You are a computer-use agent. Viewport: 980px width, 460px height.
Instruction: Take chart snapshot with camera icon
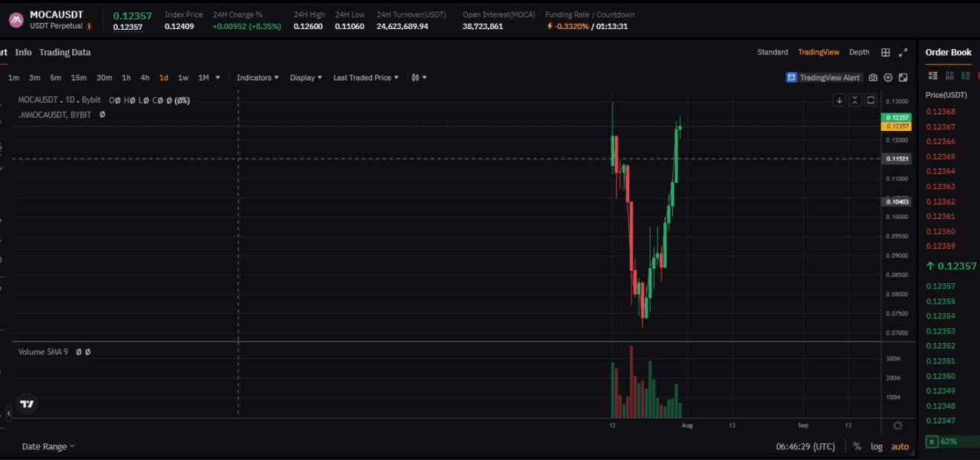tap(873, 77)
